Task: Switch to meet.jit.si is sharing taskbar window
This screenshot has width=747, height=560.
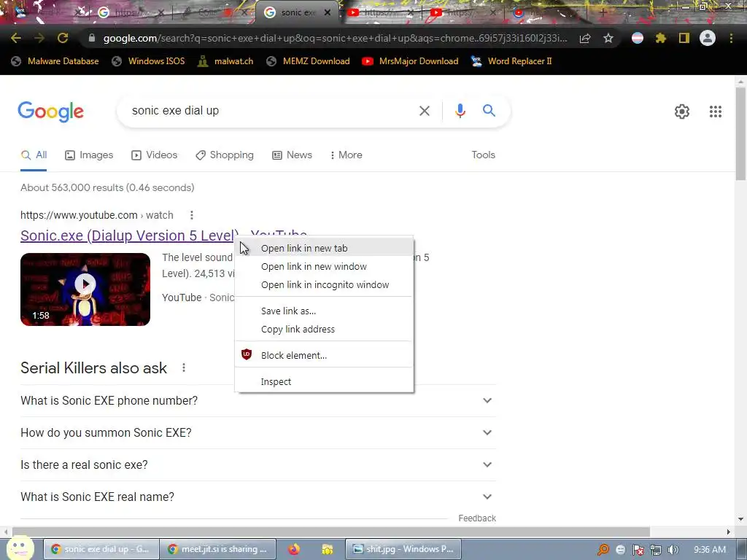Action: 217,549
